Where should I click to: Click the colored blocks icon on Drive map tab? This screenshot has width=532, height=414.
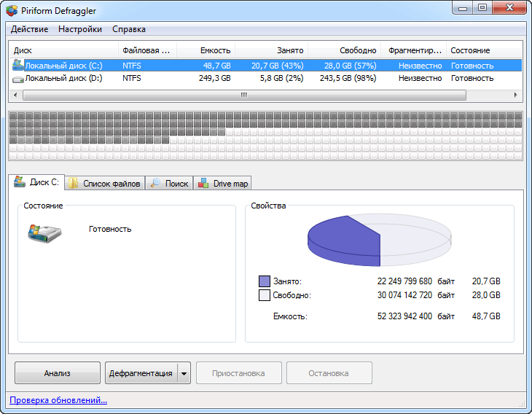pyautogui.click(x=203, y=184)
